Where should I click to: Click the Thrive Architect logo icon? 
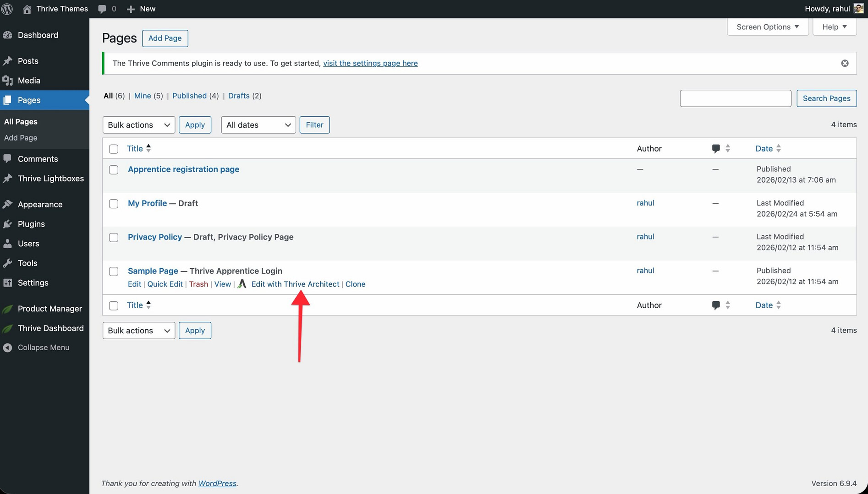coord(242,284)
